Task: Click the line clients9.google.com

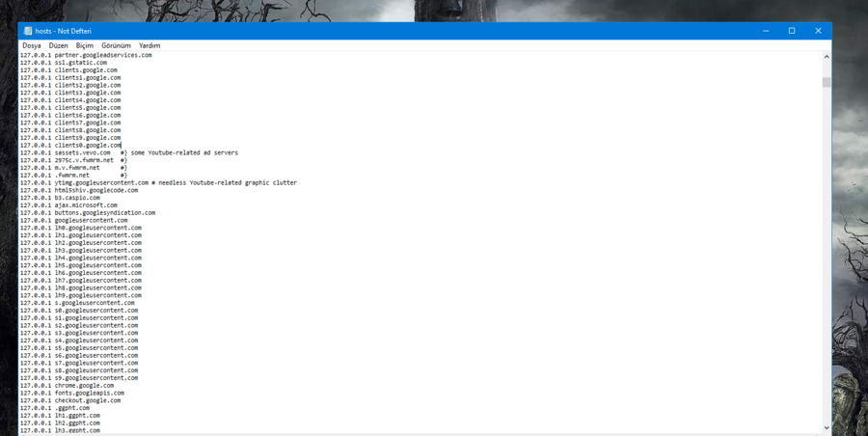Action: coord(70,137)
